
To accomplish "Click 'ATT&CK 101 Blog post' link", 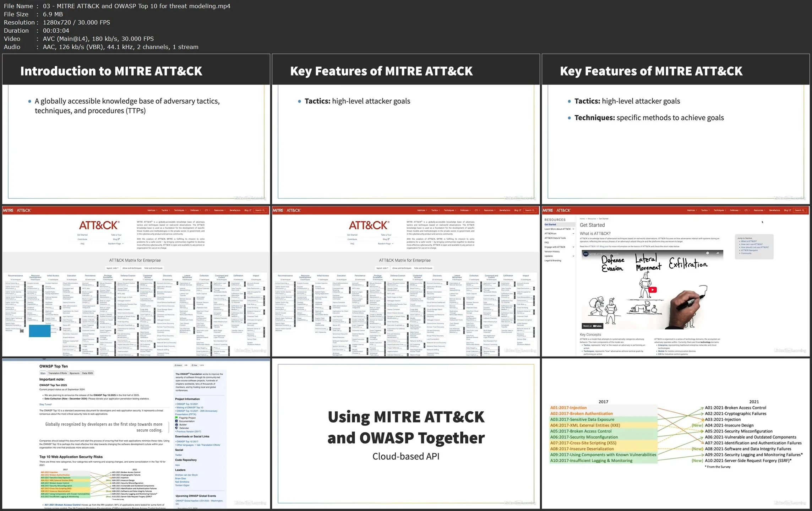I will click(x=599, y=246).
